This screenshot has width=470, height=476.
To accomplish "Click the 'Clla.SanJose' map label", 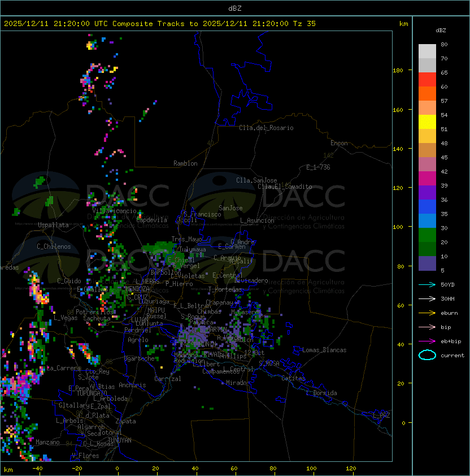I will coord(256,180).
